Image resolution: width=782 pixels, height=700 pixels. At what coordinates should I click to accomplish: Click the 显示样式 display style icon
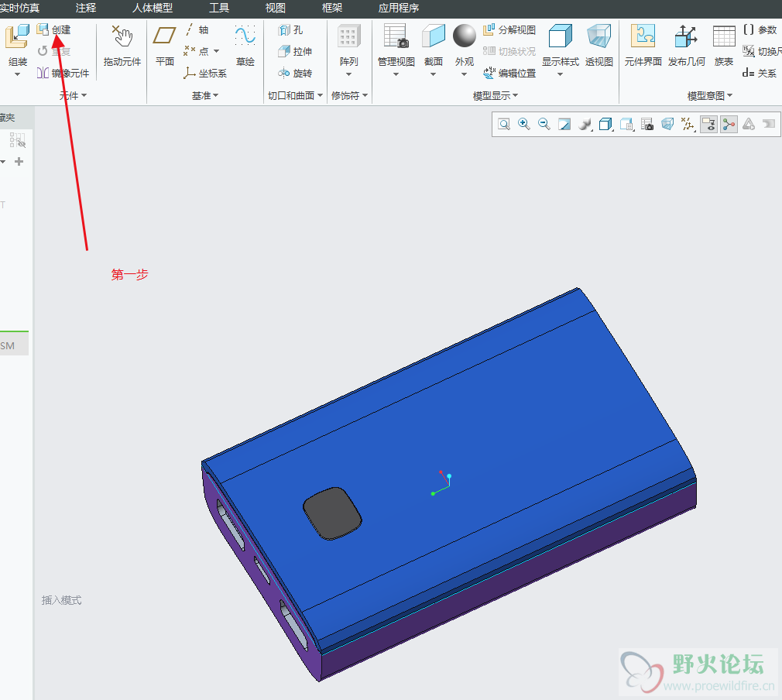tap(560, 36)
